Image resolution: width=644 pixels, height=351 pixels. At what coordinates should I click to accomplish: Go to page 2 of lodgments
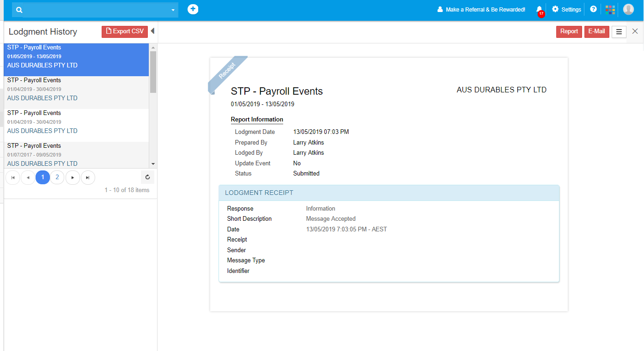coord(57,177)
